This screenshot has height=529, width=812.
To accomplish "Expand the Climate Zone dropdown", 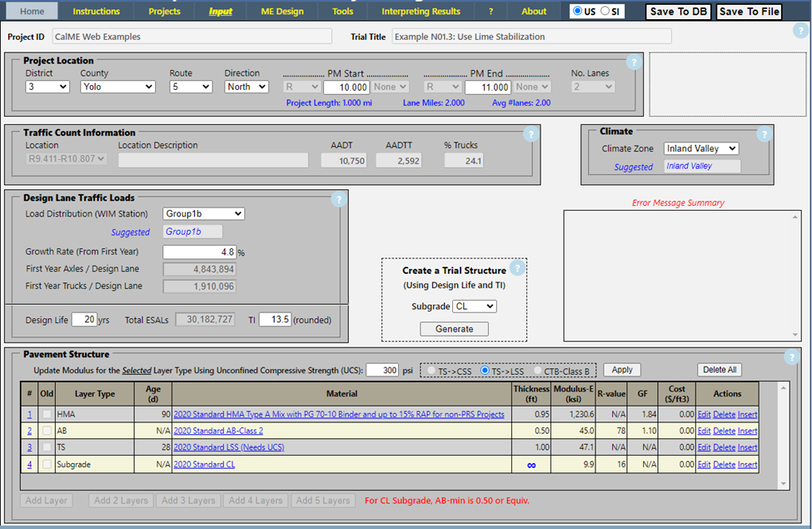I will tap(701, 148).
